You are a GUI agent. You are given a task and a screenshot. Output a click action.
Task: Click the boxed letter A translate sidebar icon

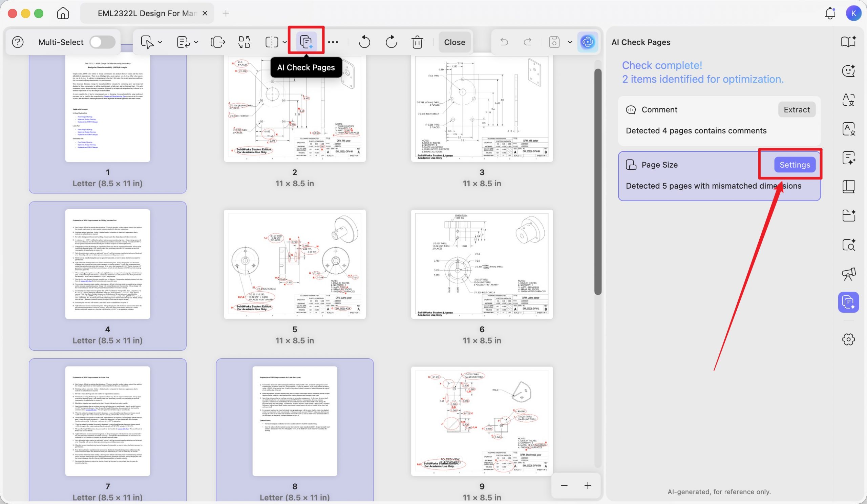point(848,129)
